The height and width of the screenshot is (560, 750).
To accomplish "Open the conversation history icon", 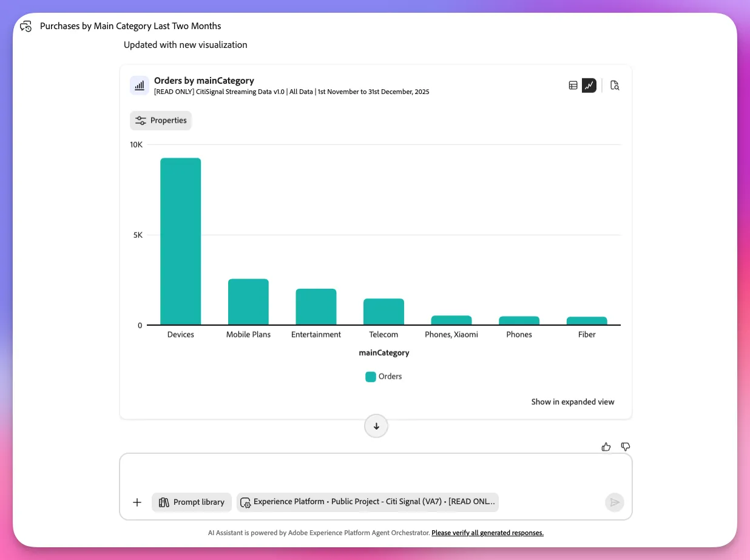I will pos(25,27).
